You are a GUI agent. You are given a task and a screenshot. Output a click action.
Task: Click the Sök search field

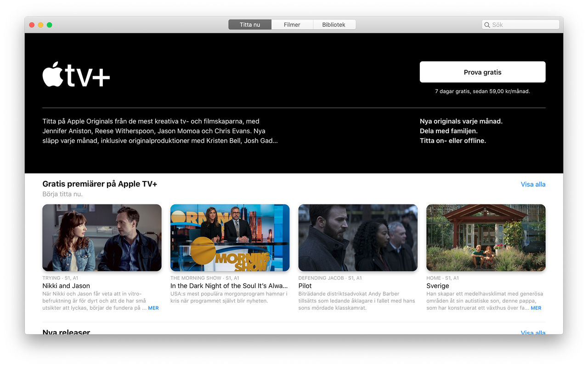[520, 25]
